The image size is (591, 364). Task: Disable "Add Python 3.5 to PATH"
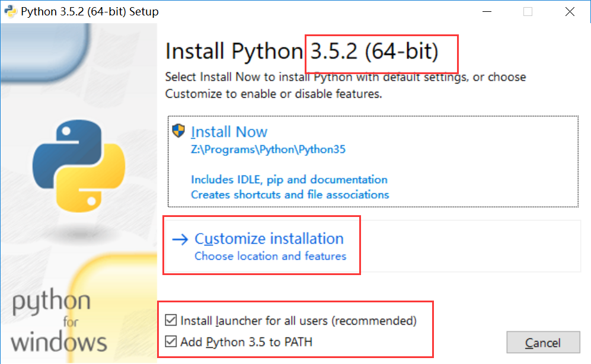[171, 341]
